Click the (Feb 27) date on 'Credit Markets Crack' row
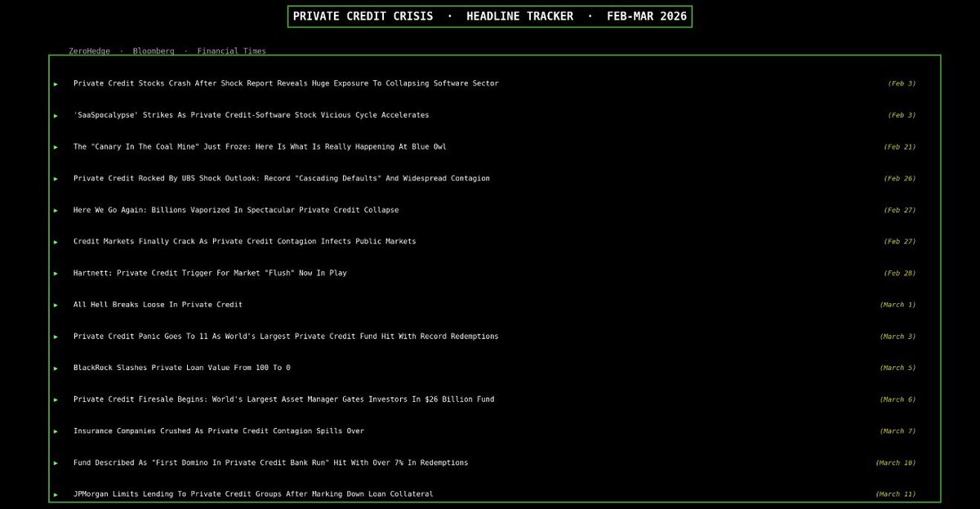980x509 pixels. (x=899, y=242)
